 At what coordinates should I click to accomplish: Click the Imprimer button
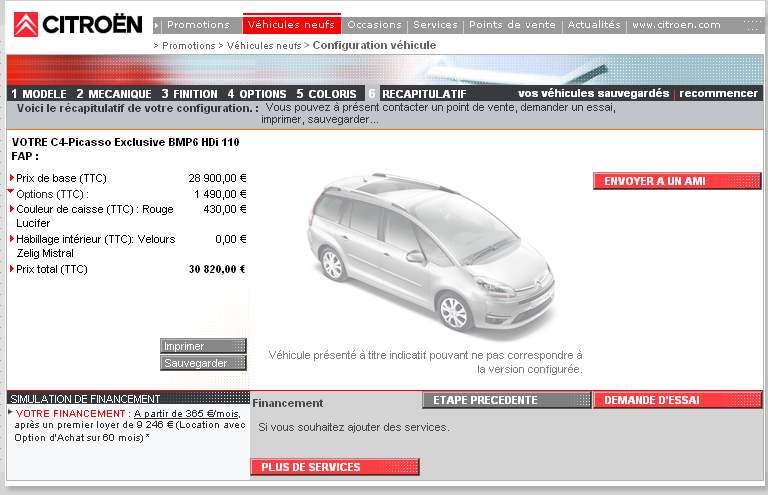(x=203, y=346)
